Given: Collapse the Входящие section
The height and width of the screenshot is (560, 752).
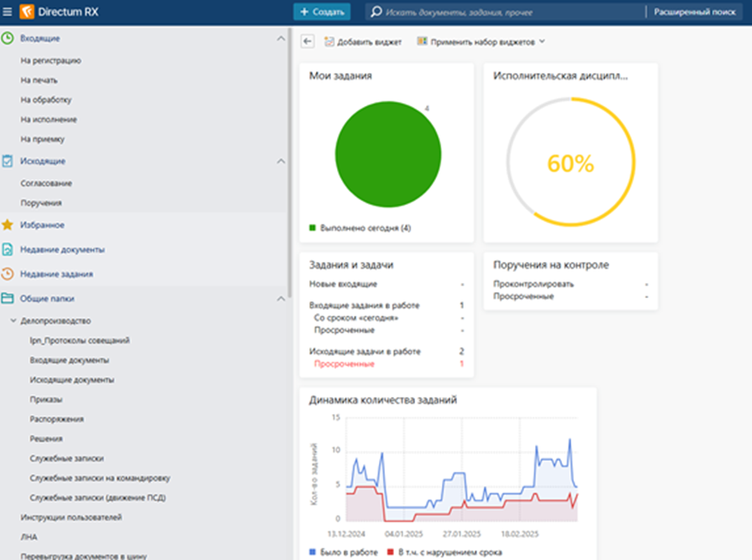Looking at the screenshot, I should tap(281, 39).
